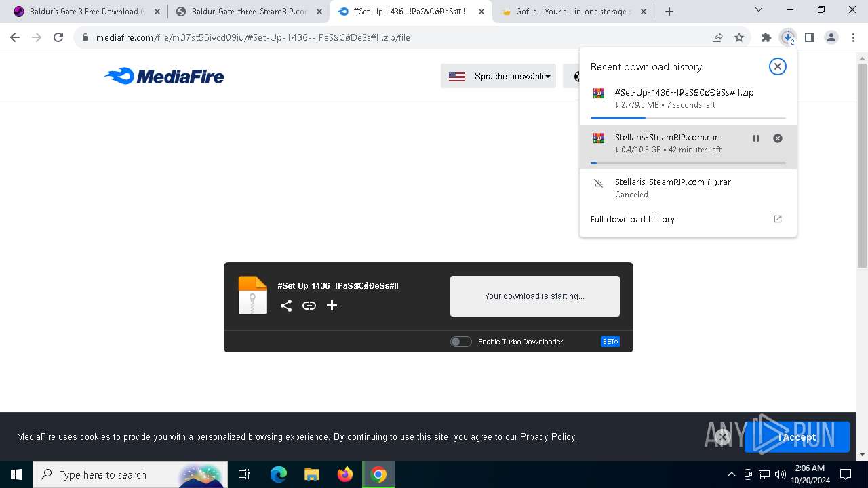Open the MediaFire logo home link

click(164, 76)
